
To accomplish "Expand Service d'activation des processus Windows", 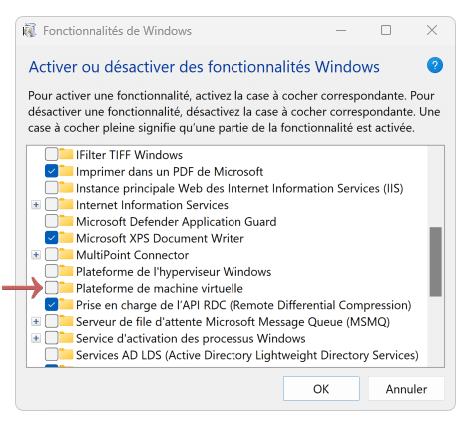I will click(36, 338).
